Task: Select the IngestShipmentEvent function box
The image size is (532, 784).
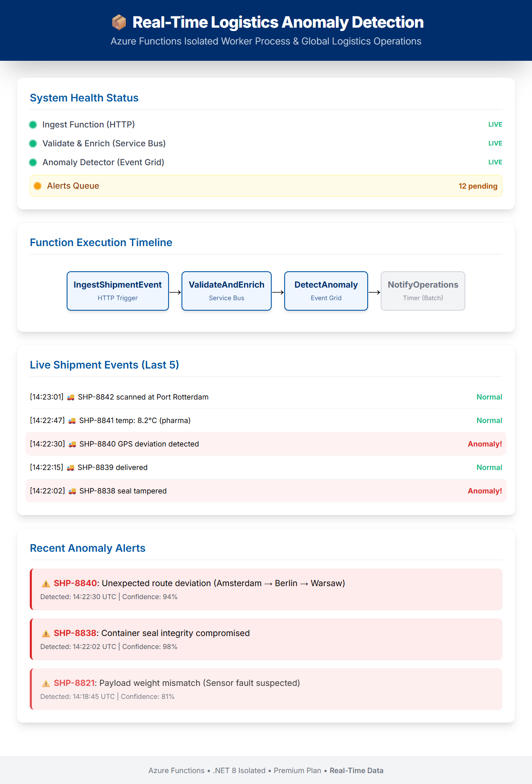Action: pyautogui.click(x=118, y=291)
